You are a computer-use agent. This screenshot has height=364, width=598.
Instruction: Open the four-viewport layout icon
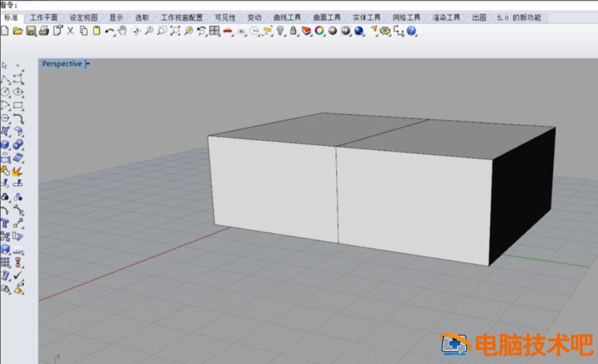click(214, 32)
